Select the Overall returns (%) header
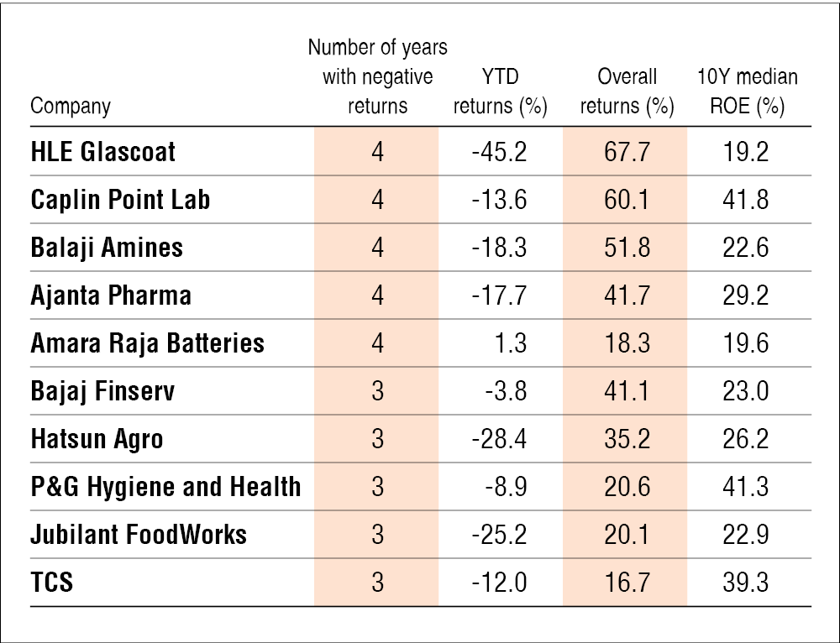This screenshot has height=643, width=840. [627, 92]
